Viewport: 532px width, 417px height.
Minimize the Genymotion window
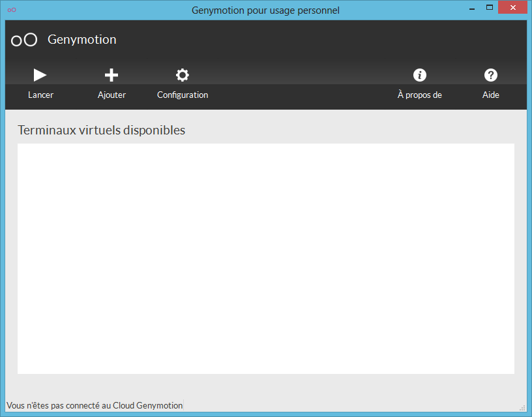[x=471, y=8]
